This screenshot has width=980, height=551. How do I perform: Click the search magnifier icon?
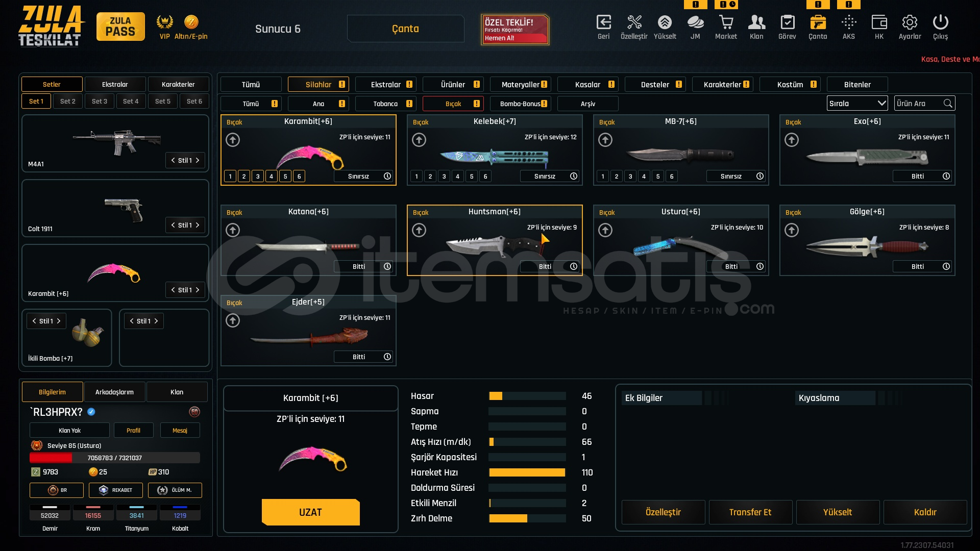pyautogui.click(x=948, y=104)
